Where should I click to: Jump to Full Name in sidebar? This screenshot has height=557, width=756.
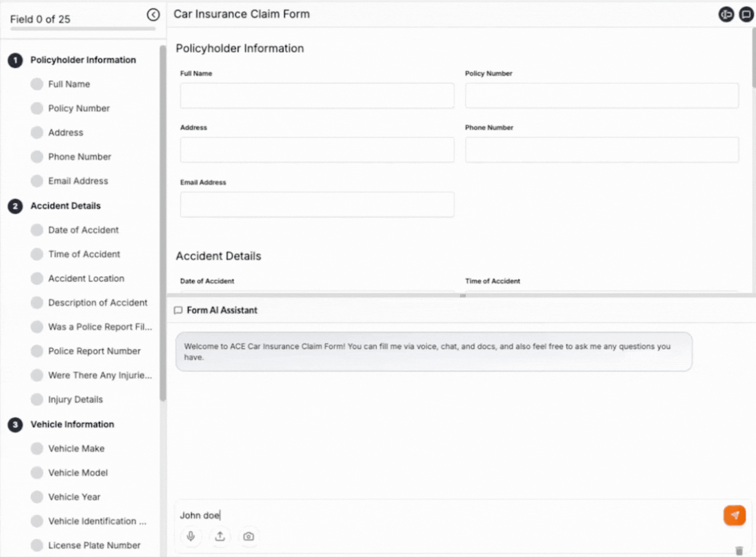pyautogui.click(x=60, y=84)
